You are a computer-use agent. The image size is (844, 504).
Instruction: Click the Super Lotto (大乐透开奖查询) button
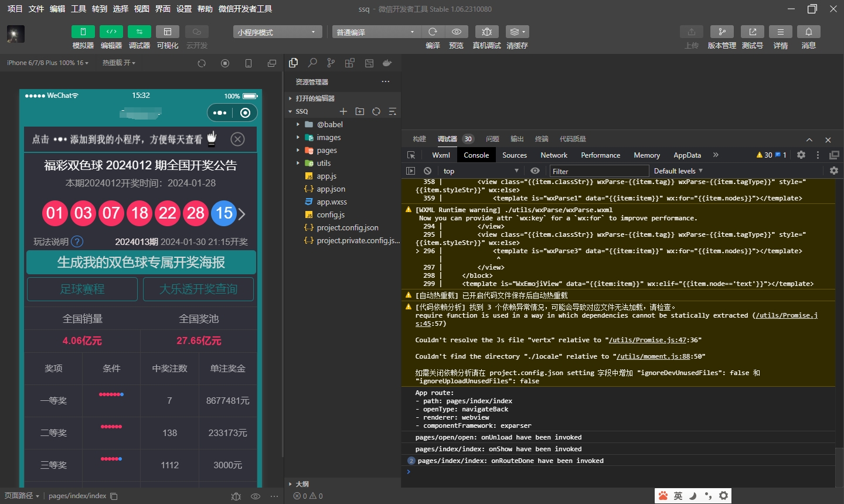(199, 289)
